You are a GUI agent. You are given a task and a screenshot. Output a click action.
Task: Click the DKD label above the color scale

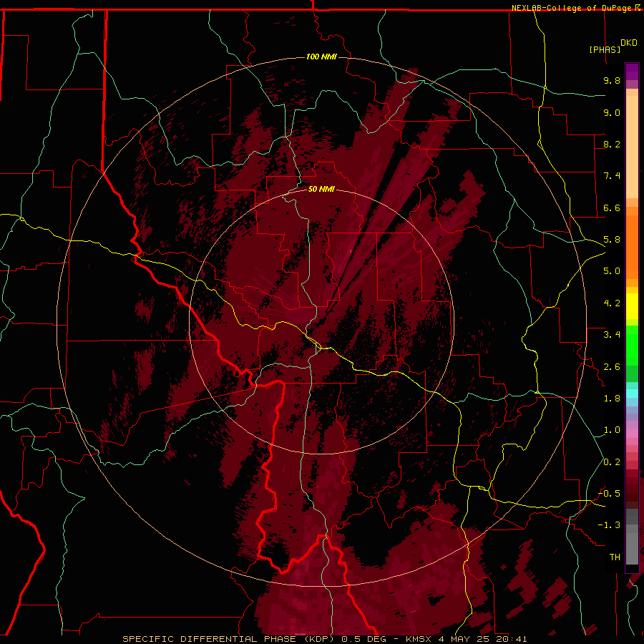tap(629, 43)
